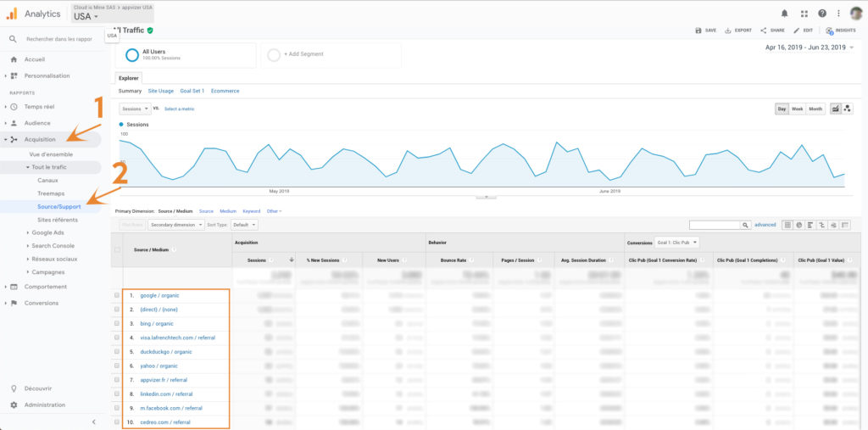This screenshot has width=868, height=430.
Task: Tick the select-all checkbox in table header
Action: click(117, 250)
